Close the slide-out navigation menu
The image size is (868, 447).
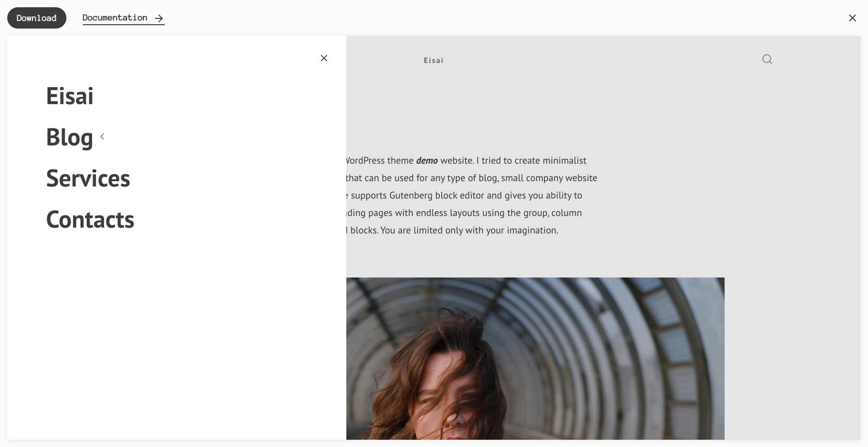(x=324, y=58)
